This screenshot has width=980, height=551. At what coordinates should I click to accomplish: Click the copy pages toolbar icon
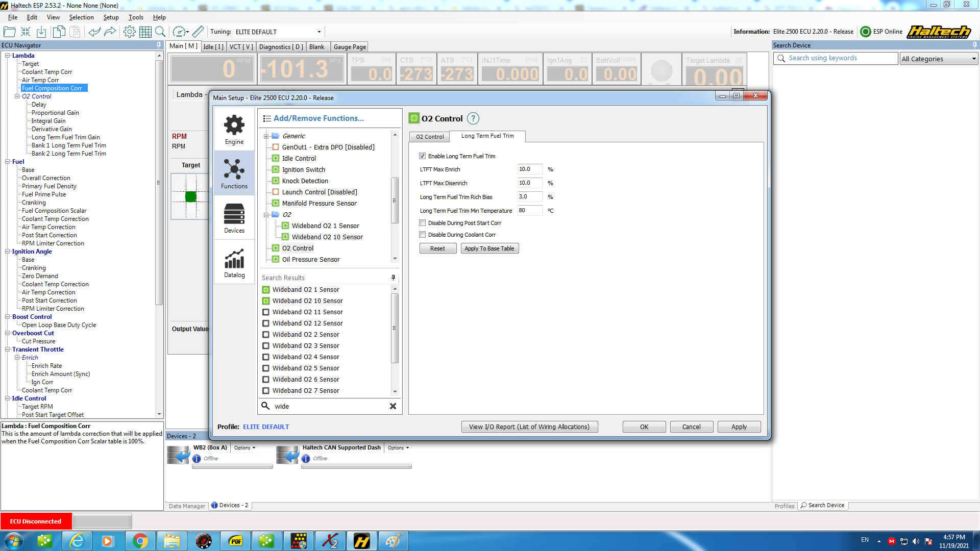59,32
